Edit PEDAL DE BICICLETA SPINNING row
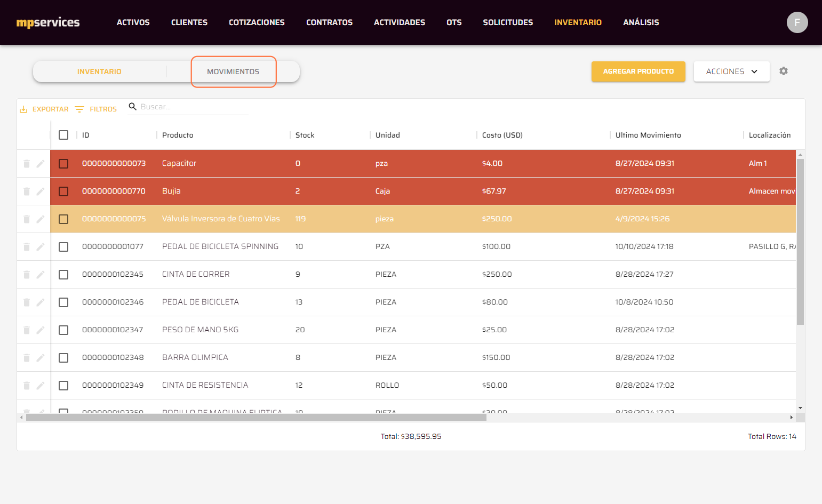 coord(41,247)
